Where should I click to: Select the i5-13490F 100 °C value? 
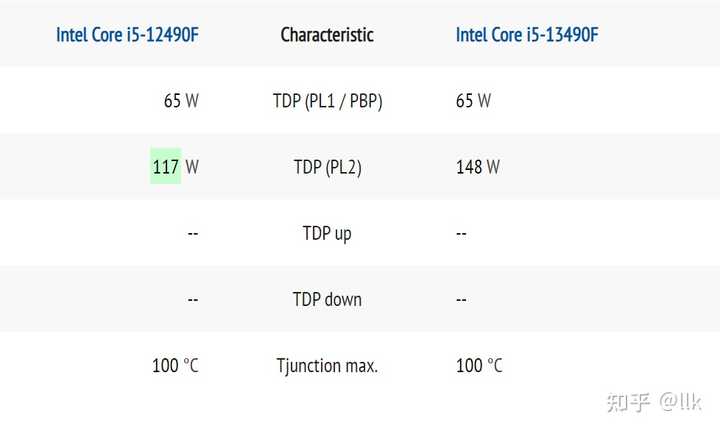pos(479,365)
